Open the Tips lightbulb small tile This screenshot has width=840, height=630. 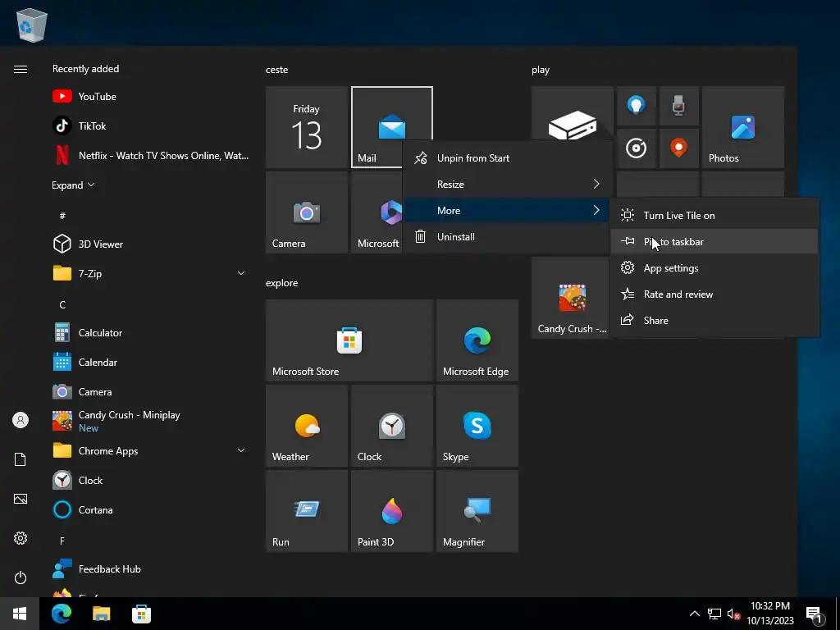tap(636, 106)
